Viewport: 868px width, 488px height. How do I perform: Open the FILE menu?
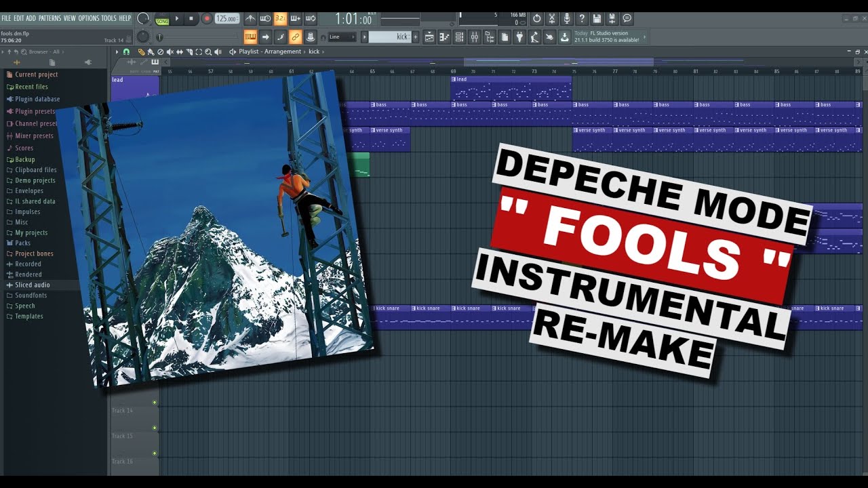(6, 18)
